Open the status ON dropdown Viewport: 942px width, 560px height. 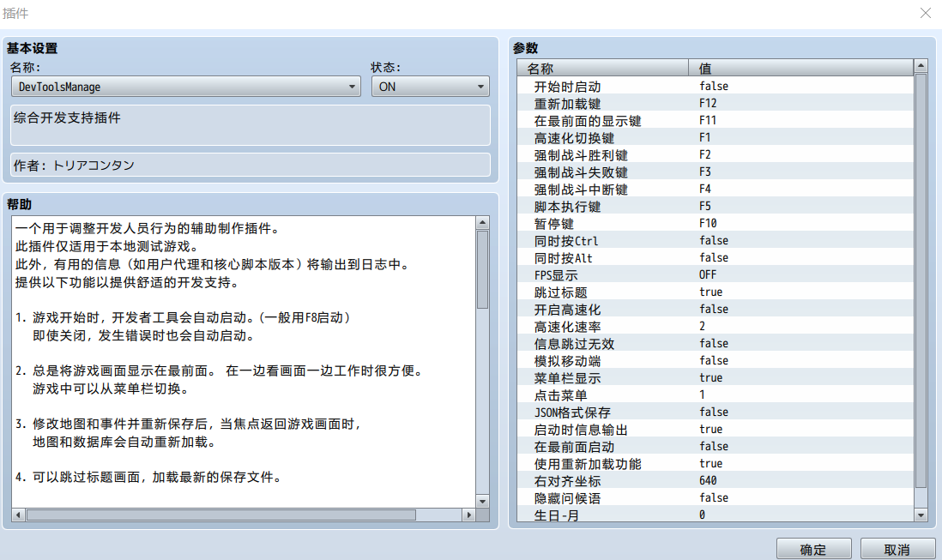tap(430, 87)
